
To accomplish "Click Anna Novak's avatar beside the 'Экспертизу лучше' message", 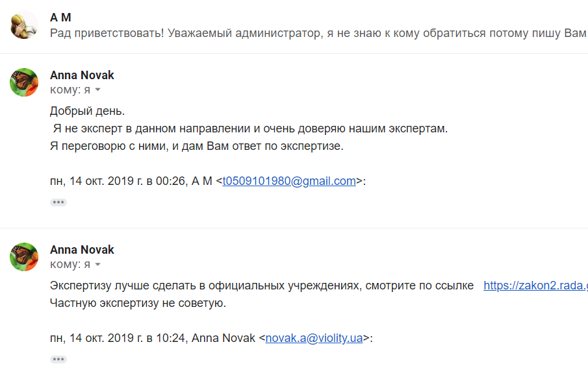I will click(x=23, y=257).
